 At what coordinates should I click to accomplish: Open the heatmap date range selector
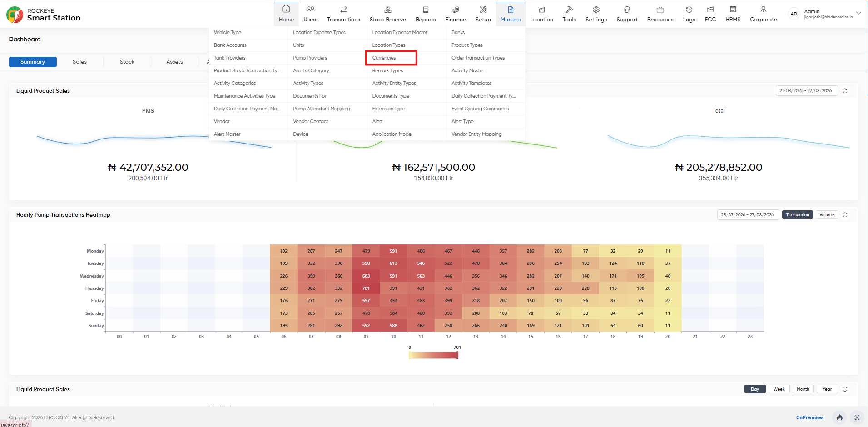(748, 215)
